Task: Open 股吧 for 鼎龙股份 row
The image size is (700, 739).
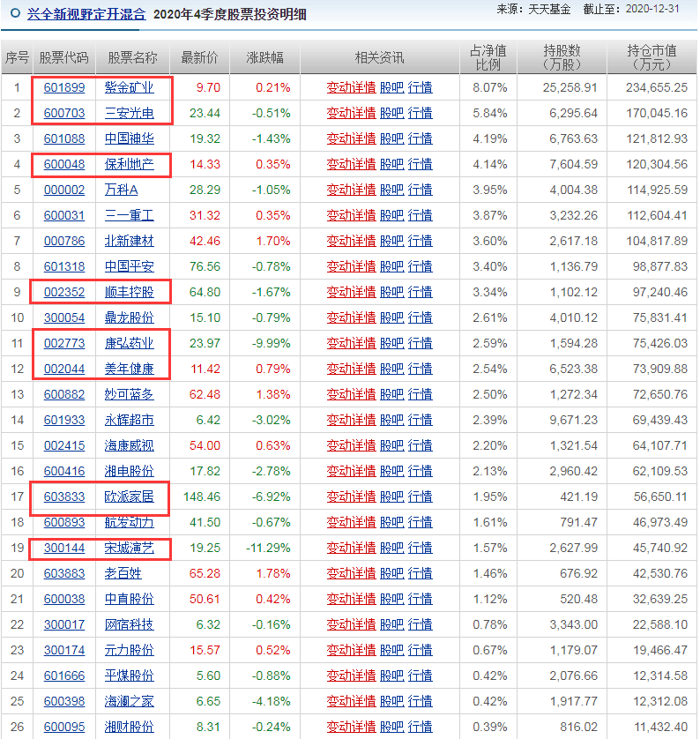Action: point(392,317)
